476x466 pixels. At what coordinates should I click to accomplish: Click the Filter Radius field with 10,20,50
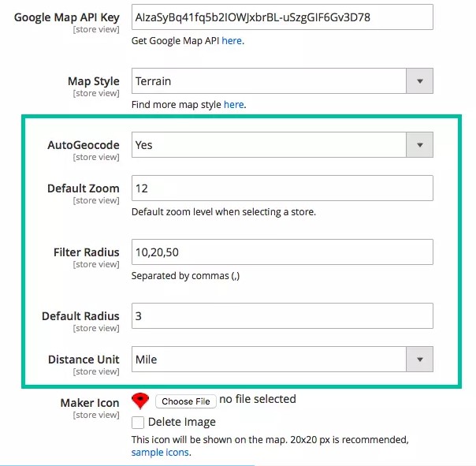[x=281, y=252]
